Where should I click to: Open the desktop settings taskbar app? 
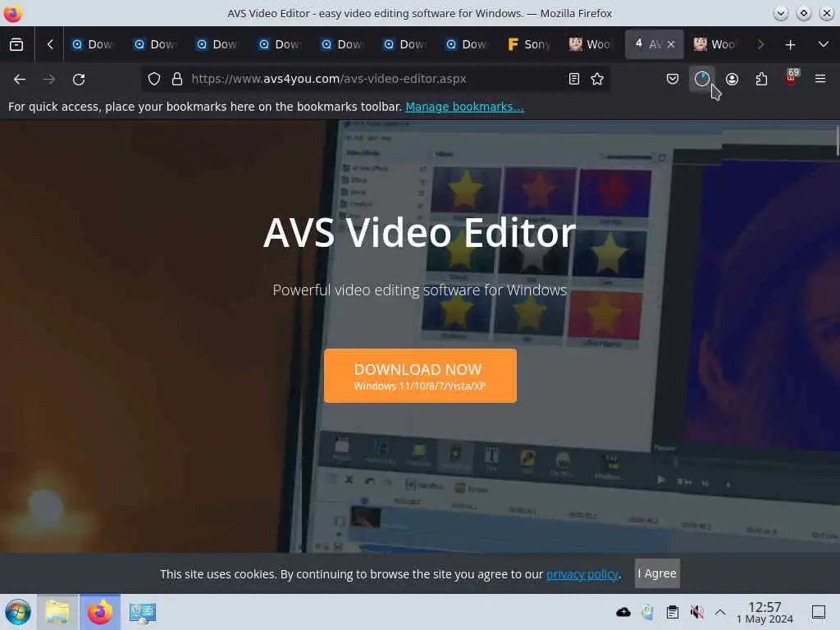pos(142,612)
